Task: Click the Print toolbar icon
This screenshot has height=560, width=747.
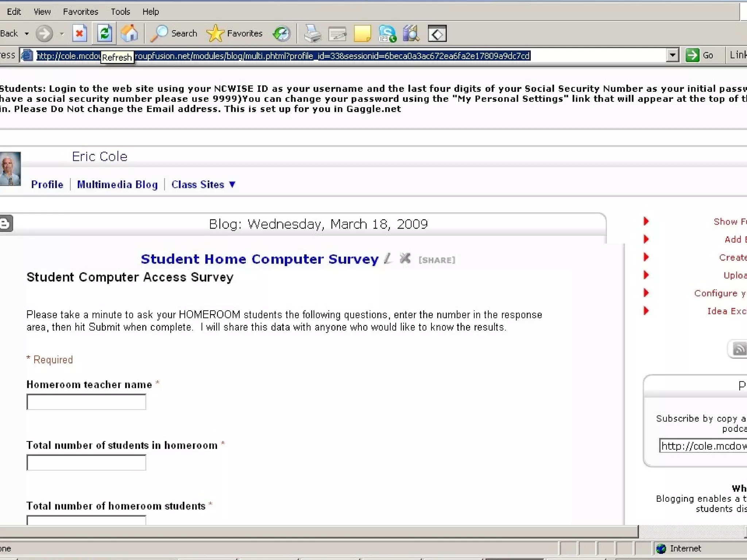Action: [313, 34]
